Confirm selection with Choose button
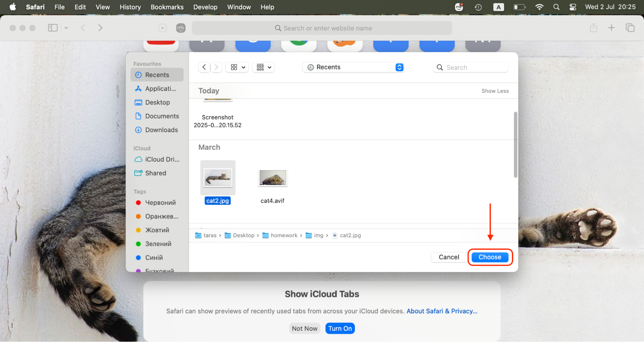 point(490,257)
